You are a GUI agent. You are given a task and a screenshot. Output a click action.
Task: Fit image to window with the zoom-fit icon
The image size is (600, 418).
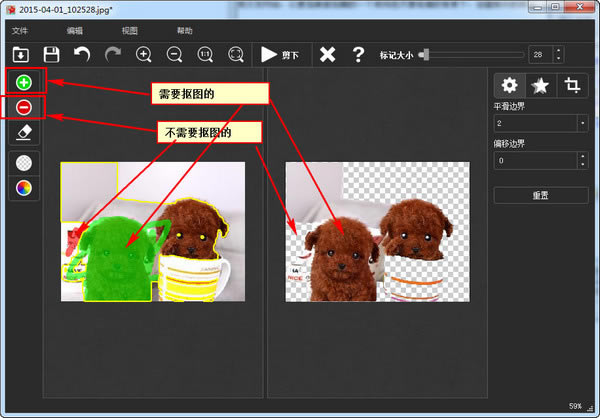coord(236,54)
